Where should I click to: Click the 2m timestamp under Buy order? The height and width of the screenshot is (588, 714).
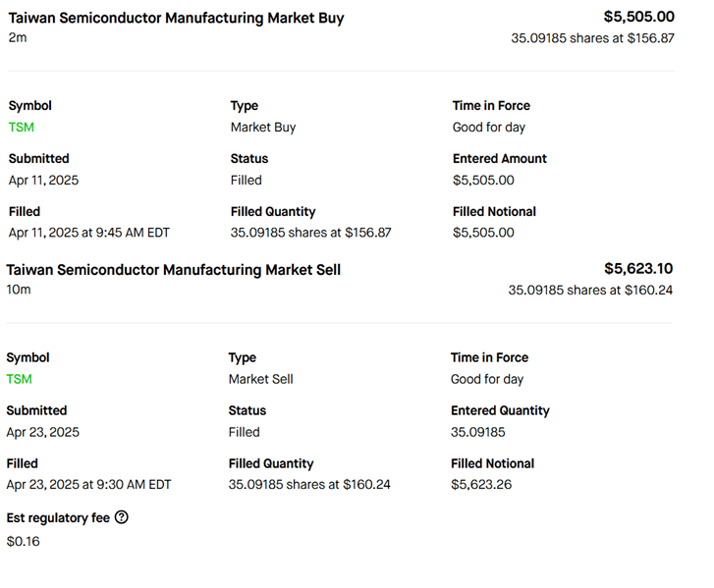(18, 38)
